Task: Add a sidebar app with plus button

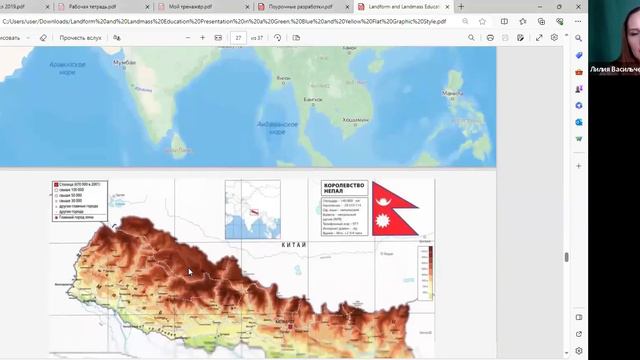Action: click(x=578, y=166)
